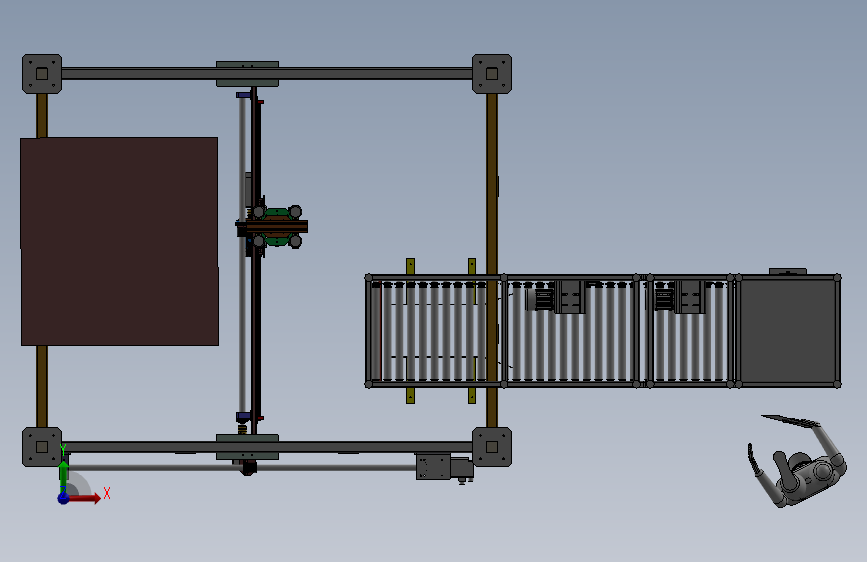The image size is (867, 562).
Task: Select the bottom-right corner post of gantry frame
Action: 492,447
